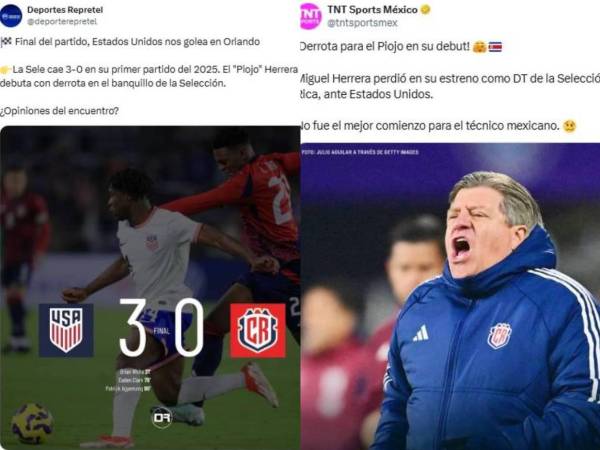The width and height of the screenshot is (600, 450).
Task: Click the USA crest in the score graphic
Action: [66, 330]
